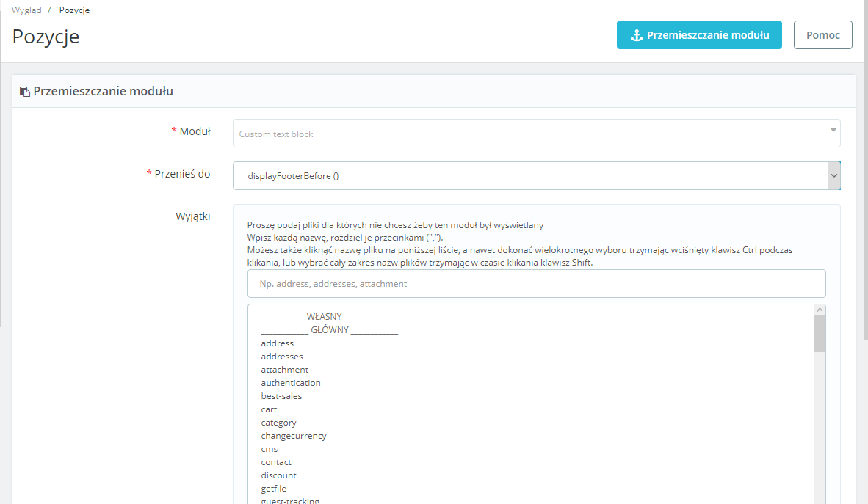868x504 pixels.
Task: Select discount in exceptions list
Action: click(x=278, y=475)
